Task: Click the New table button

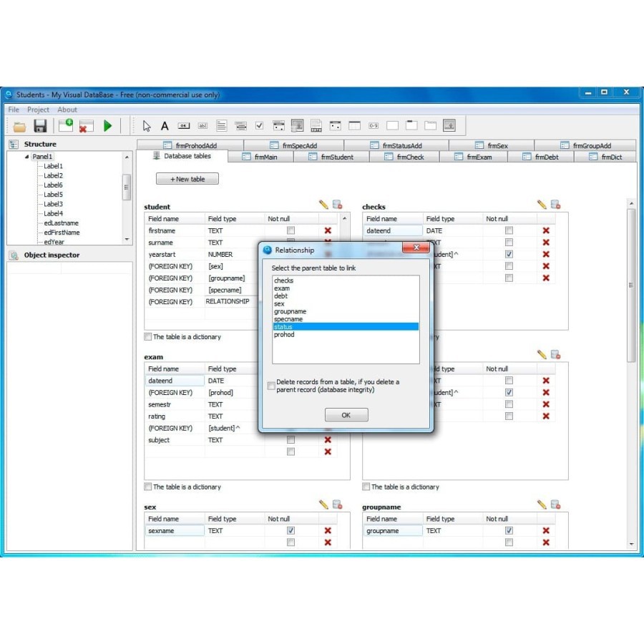Action: pos(187,179)
